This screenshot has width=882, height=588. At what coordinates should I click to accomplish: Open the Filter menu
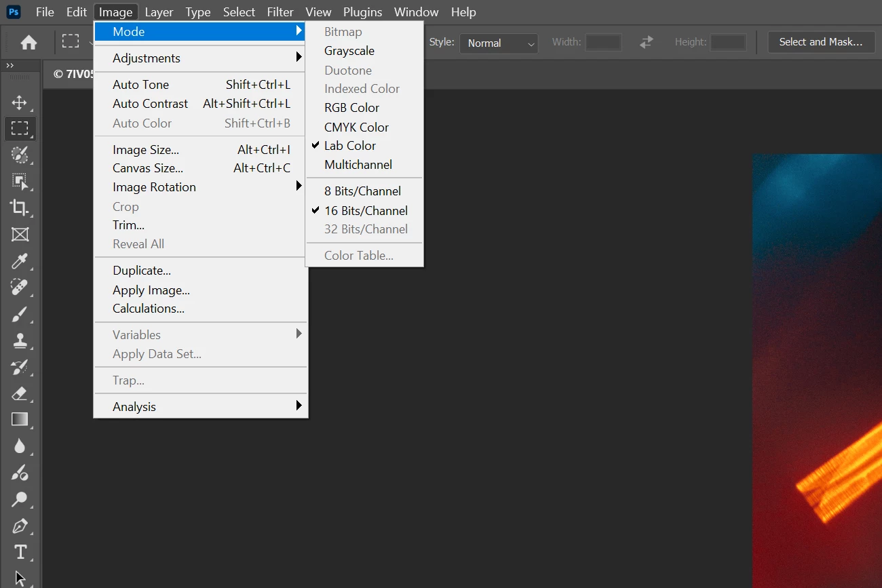pyautogui.click(x=280, y=12)
